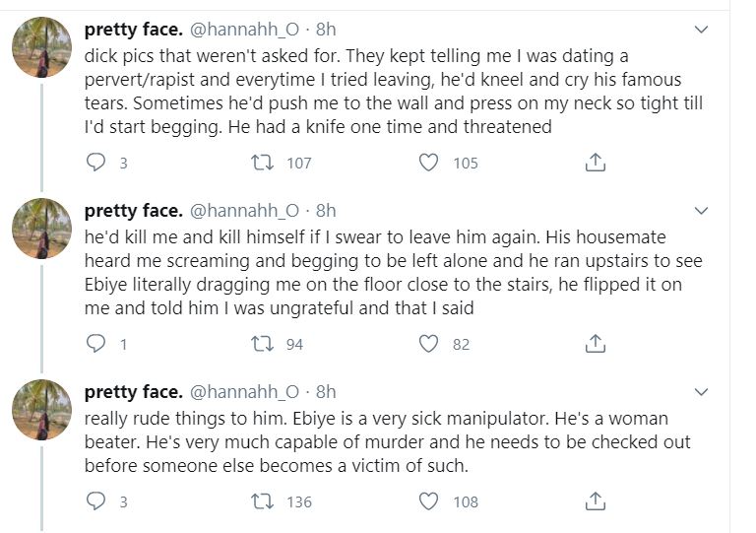Expand the second tweet's options chevron
The width and height of the screenshot is (756, 533).
click(x=701, y=211)
